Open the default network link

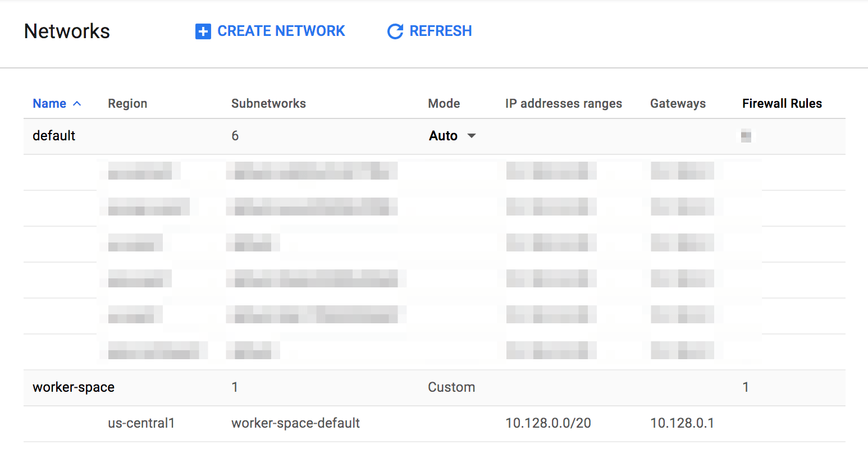pos(54,136)
